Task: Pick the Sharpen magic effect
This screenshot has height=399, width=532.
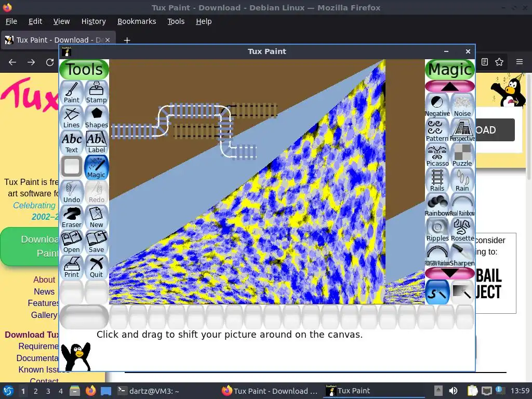Action: click(462, 256)
